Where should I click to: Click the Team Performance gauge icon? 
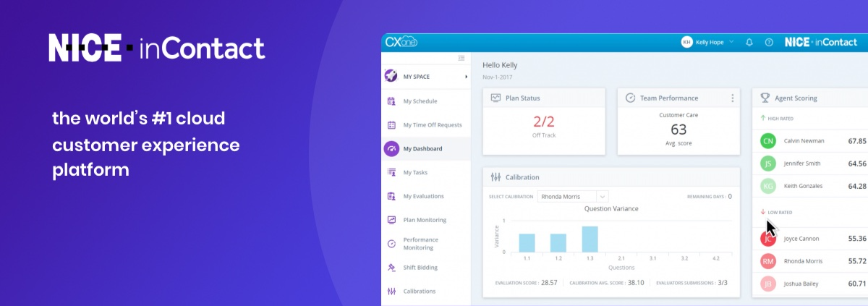tap(630, 98)
